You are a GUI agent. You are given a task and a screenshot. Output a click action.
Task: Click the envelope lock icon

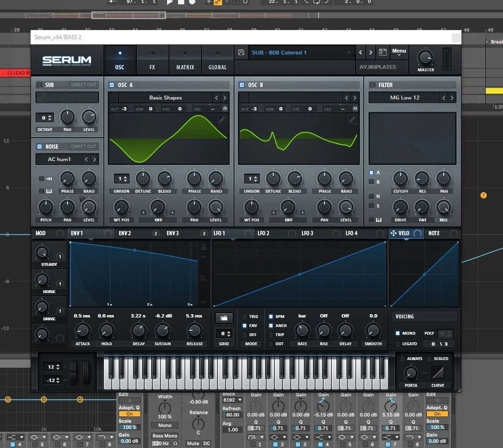click(203, 247)
